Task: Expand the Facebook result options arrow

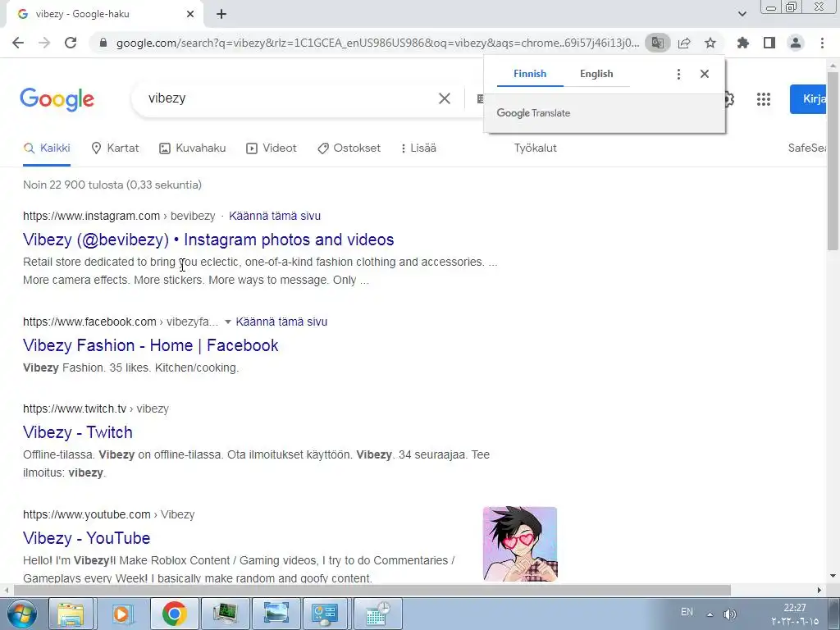Action: [228, 322]
